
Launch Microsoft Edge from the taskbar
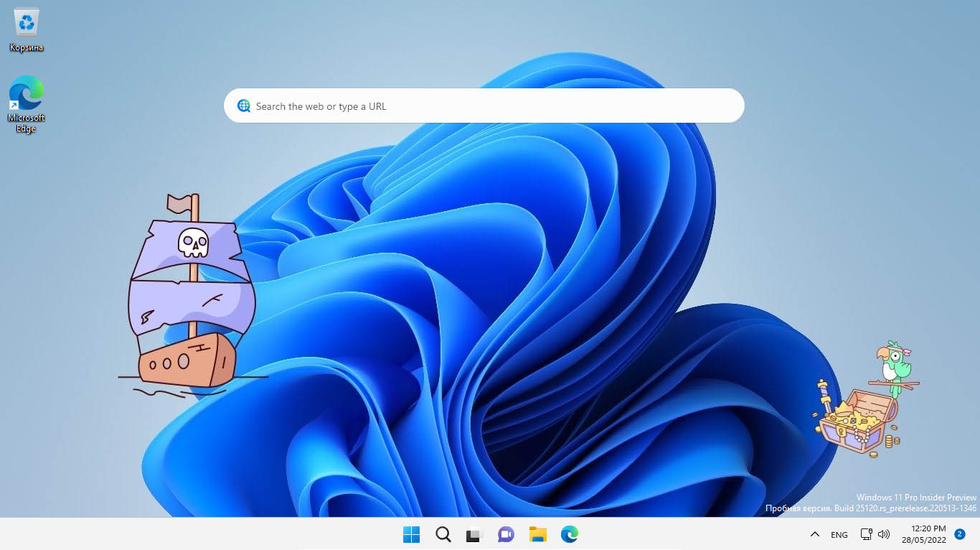(x=569, y=534)
